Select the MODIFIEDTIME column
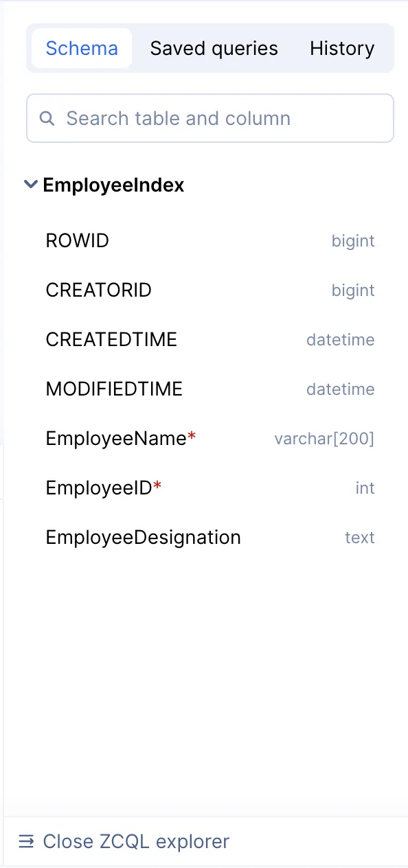Screen dimensions: 408x868 tap(210, 389)
